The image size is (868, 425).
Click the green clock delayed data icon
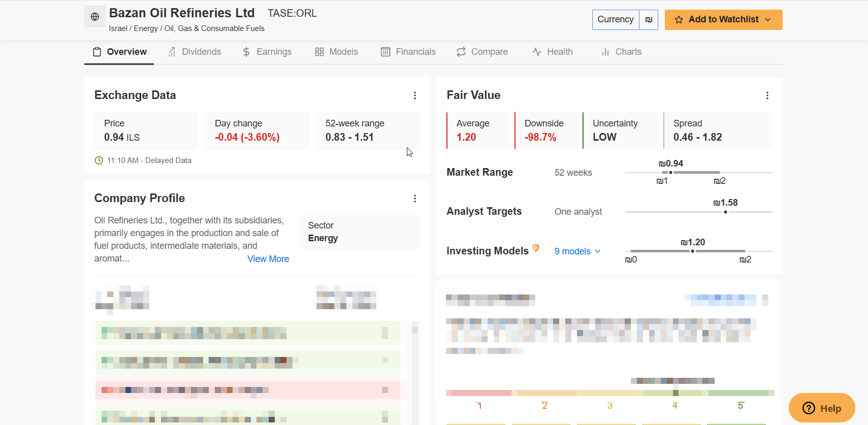[99, 160]
